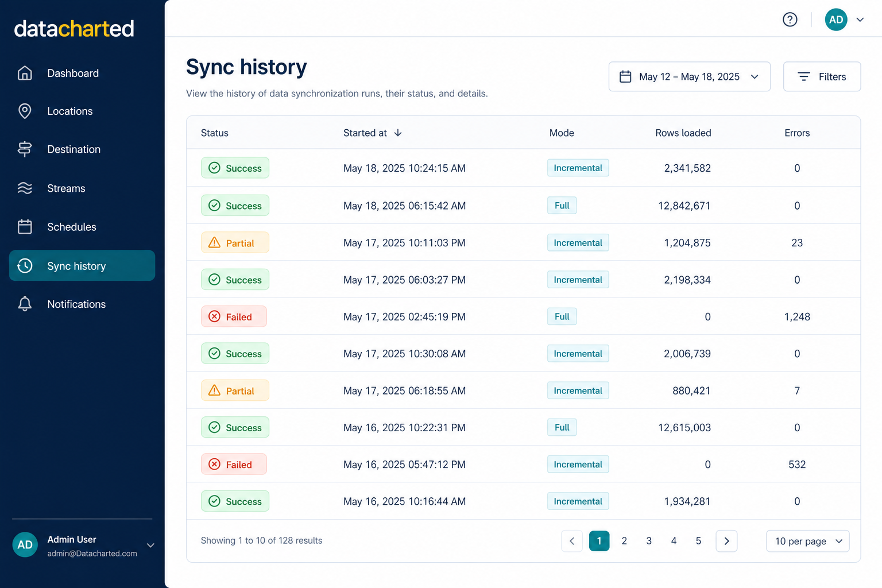
Task: Click timestamp May 16, 2025 10:22:31 PM
Action: tap(404, 428)
